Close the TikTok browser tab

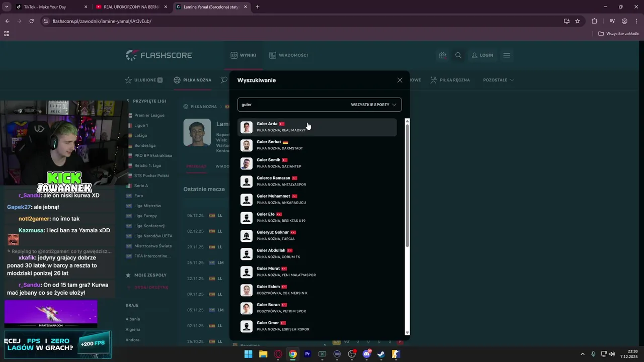point(86,7)
